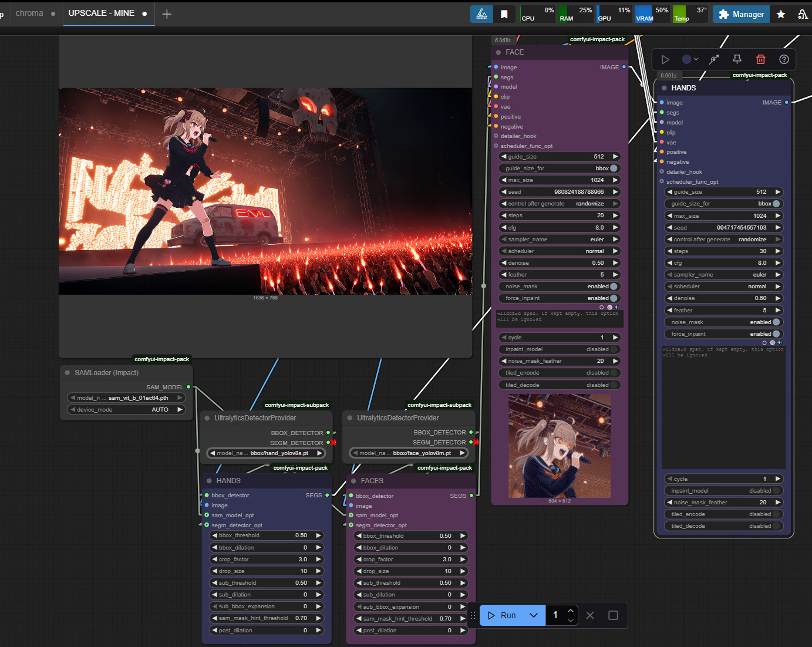Screen dimensions: 812x647
Task: Collapse the hand_yolov8s UltralyticsDetectorProvider node title dot
Action: pyautogui.click(x=207, y=418)
